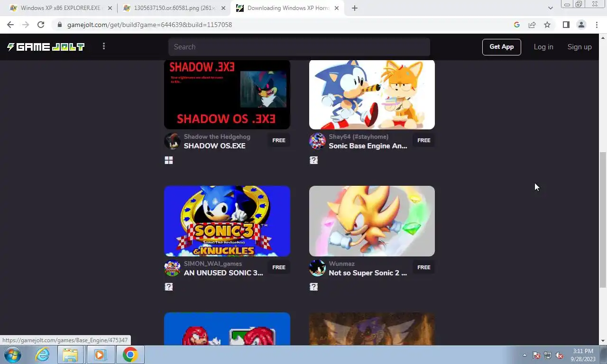Select the Downloading Windows XP Home tab
Viewport: 607px width, 364px height.
(x=288, y=8)
